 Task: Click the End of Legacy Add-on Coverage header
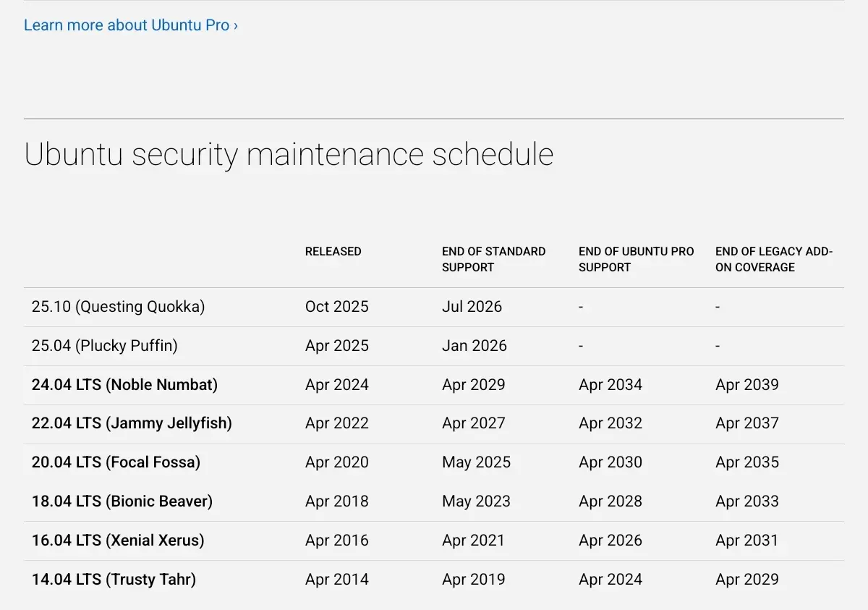click(x=773, y=259)
